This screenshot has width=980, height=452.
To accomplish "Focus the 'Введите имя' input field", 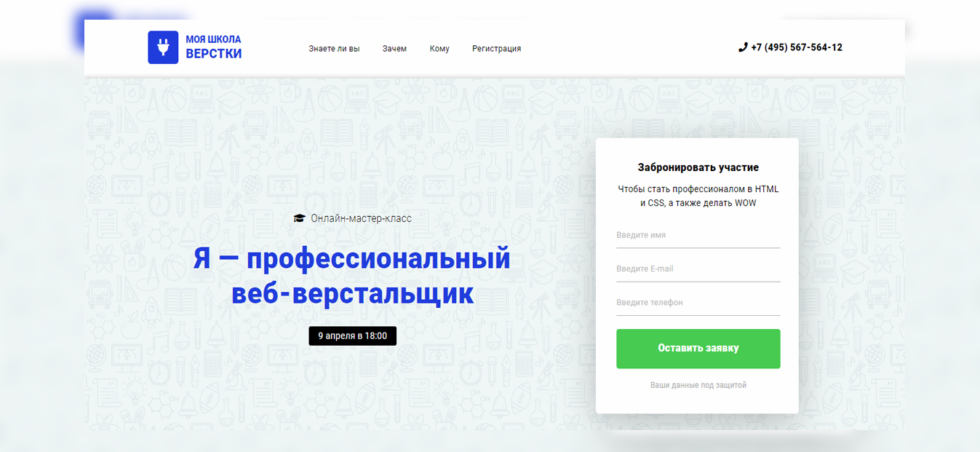I will pyautogui.click(x=698, y=236).
